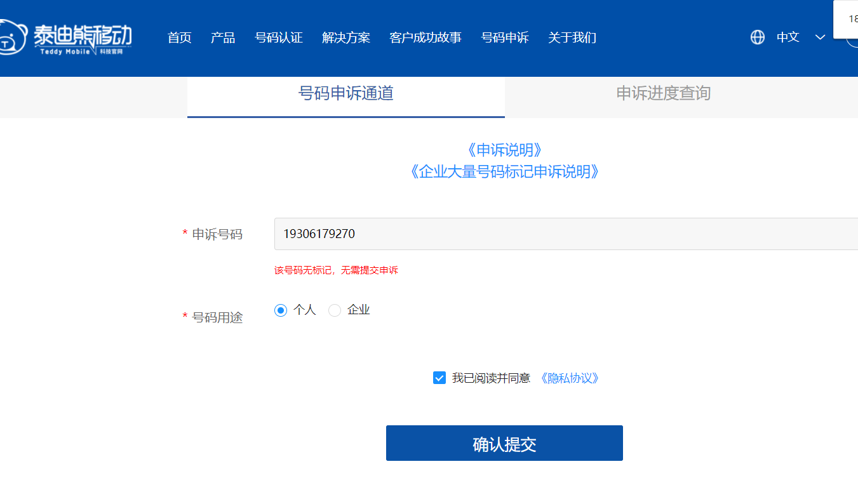Image resolution: width=858 pixels, height=504 pixels.
Task: Open 号码认证 in the top navigation
Action: tap(279, 37)
